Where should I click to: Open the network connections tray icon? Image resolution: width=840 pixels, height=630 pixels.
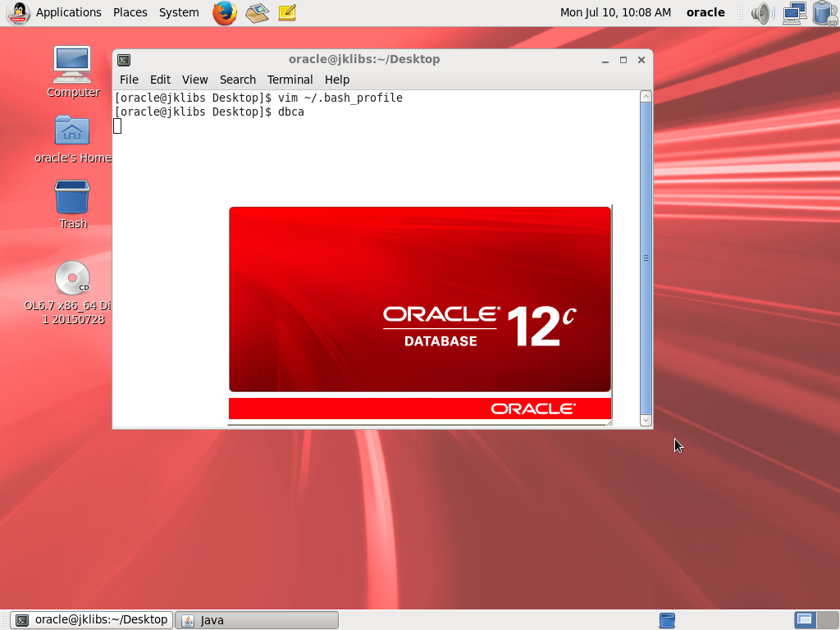tap(793, 12)
